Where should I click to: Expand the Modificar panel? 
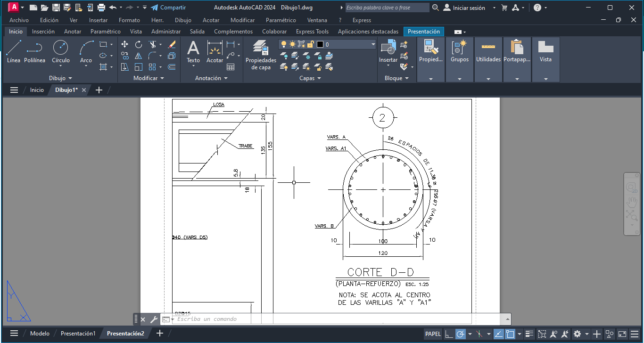(149, 78)
